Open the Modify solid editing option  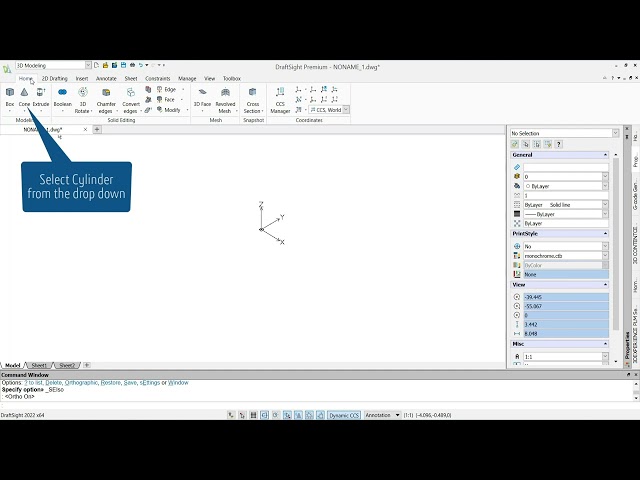171,110
